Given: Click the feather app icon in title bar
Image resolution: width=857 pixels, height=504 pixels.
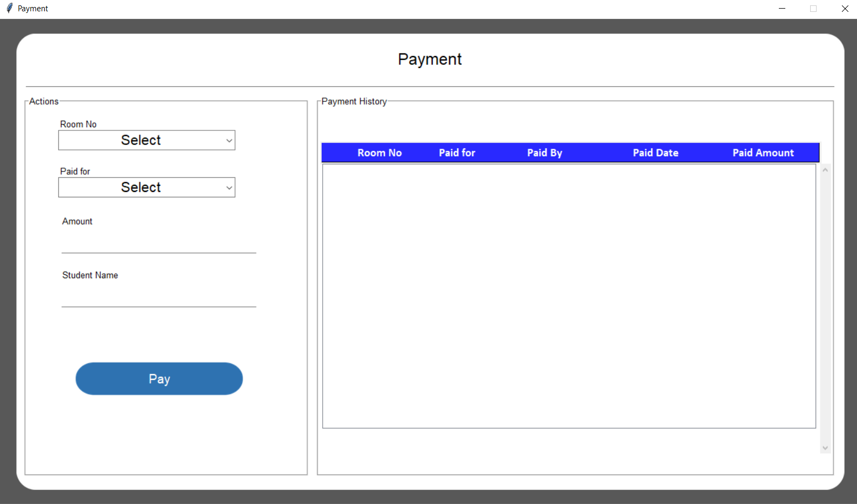Looking at the screenshot, I should click(x=9, y=9).
